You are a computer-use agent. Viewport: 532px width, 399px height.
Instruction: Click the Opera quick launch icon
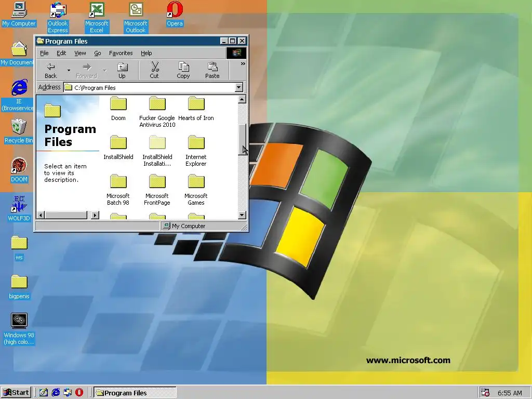click(79, 393)
